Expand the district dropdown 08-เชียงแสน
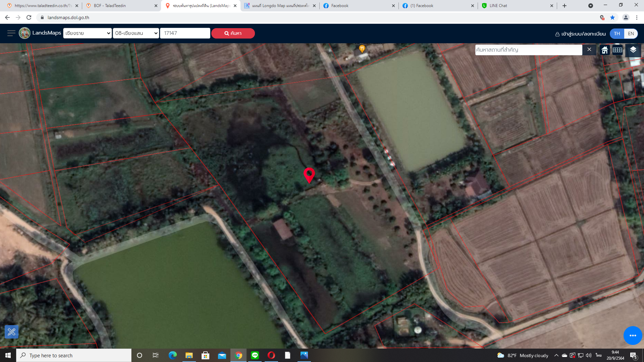644x362 pixels. (136, 33)
